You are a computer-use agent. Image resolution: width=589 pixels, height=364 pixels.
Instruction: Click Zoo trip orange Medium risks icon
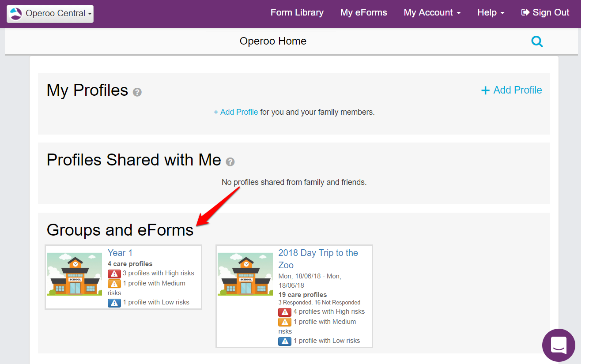pos(285,322)
